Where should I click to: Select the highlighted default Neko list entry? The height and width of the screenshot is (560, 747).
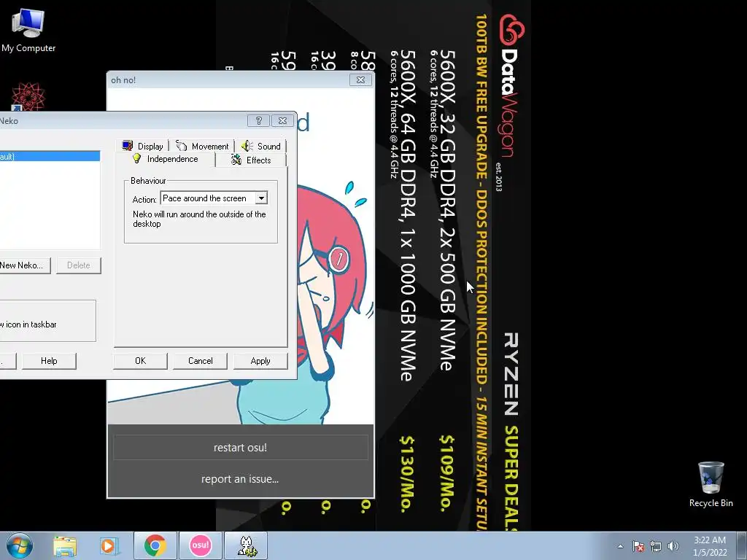pyautogui.click(x=50, y=156)
